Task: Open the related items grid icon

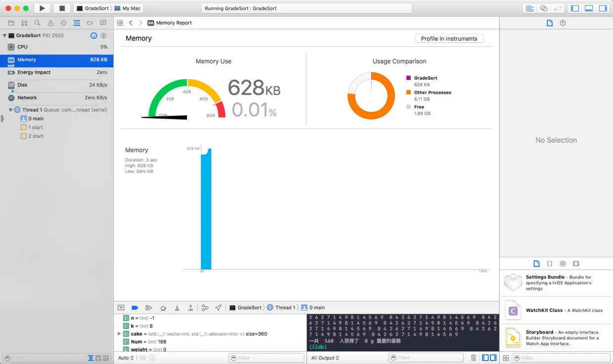Action: click(120, 23)
